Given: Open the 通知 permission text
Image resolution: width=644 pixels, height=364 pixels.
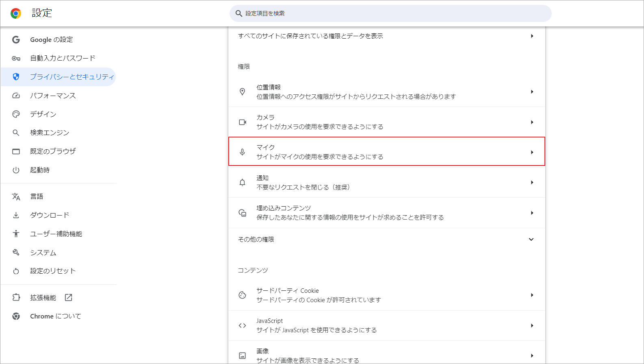Looking at the screenshot, I should [303, 183].
